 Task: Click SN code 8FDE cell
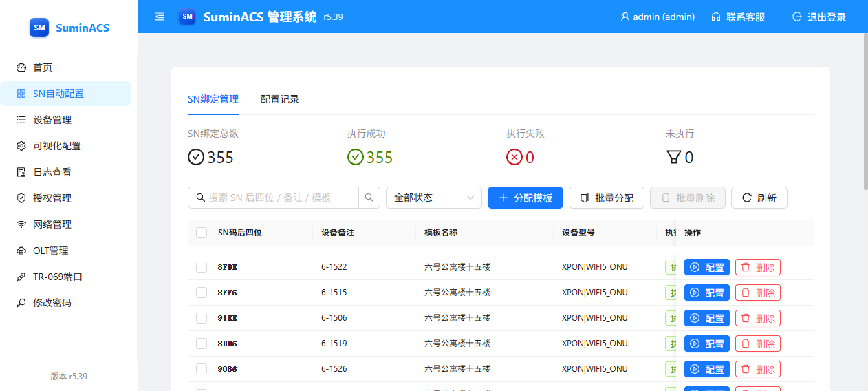[x=228, y=267]
